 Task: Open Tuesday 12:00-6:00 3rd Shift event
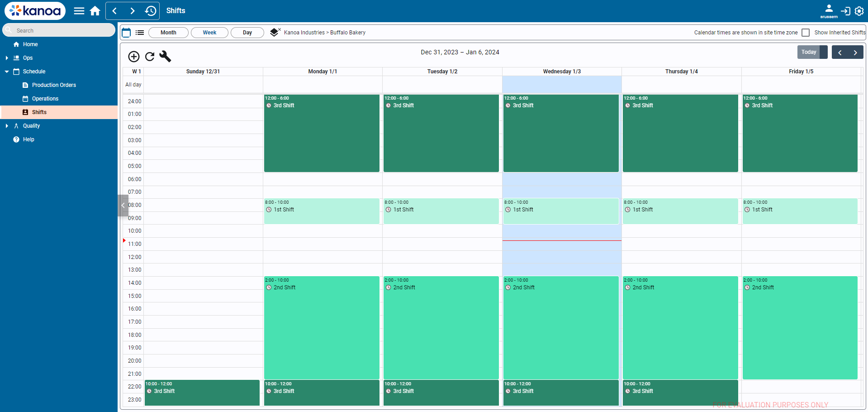point(441,133)
